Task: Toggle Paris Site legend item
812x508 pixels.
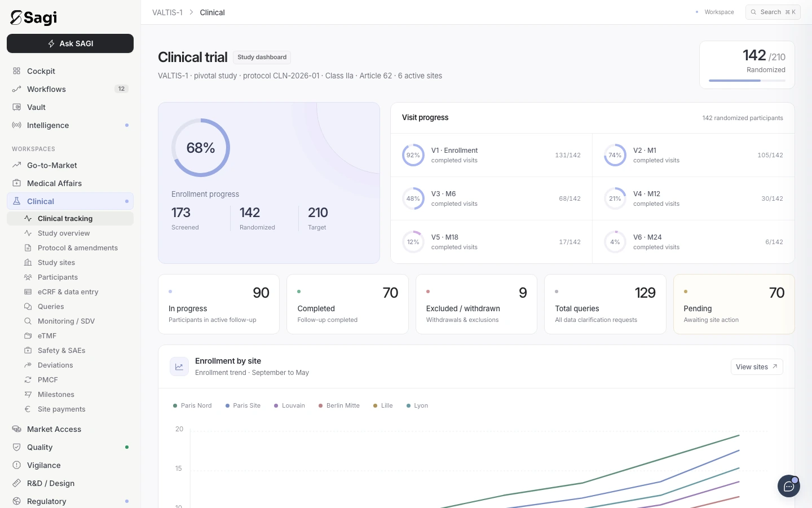Action: pyautogui.click(x=243, y=405)
